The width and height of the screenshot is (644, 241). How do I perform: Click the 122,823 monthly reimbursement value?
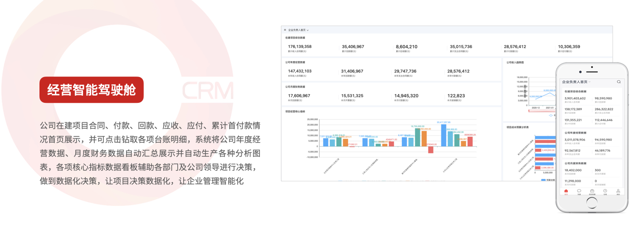point(456,96)
